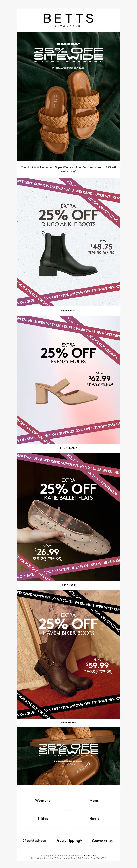Click the Katie ballet flats promo image
Image resolution: width=137 pixels, height=868 pixels.
point(68,517)
